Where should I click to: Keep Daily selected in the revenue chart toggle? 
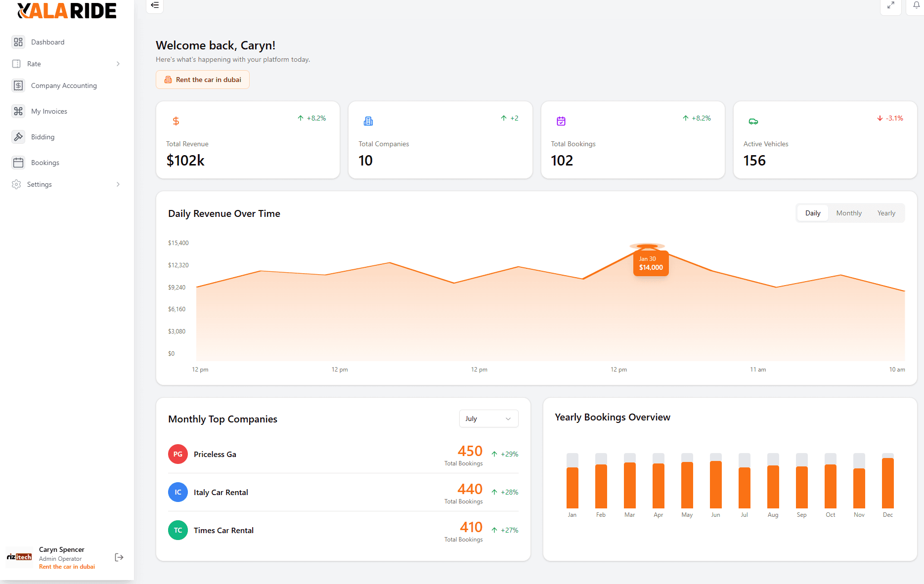812,212
